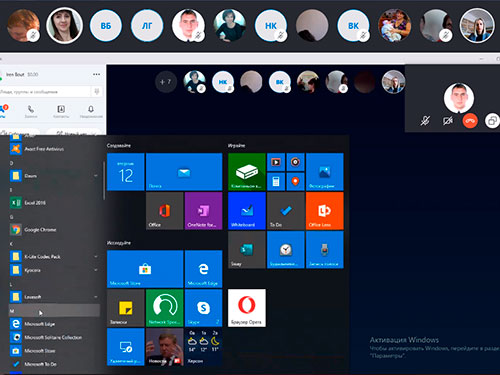The image size is (500, 375).
Task: Mute the microphone in the call panel
Action: 425,121
